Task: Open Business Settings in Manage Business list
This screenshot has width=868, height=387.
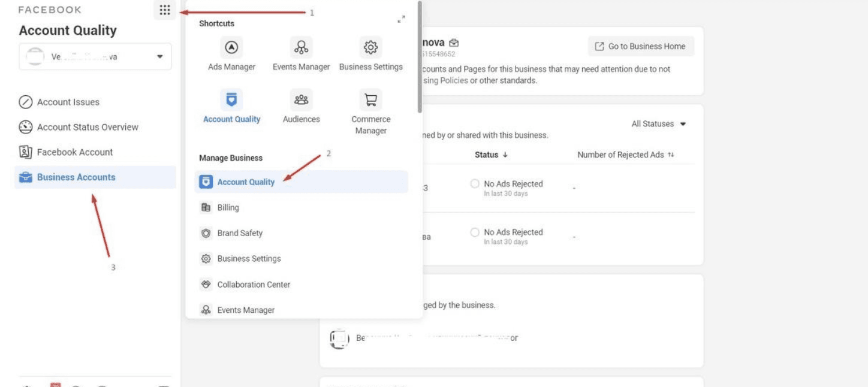Action: 302,259
